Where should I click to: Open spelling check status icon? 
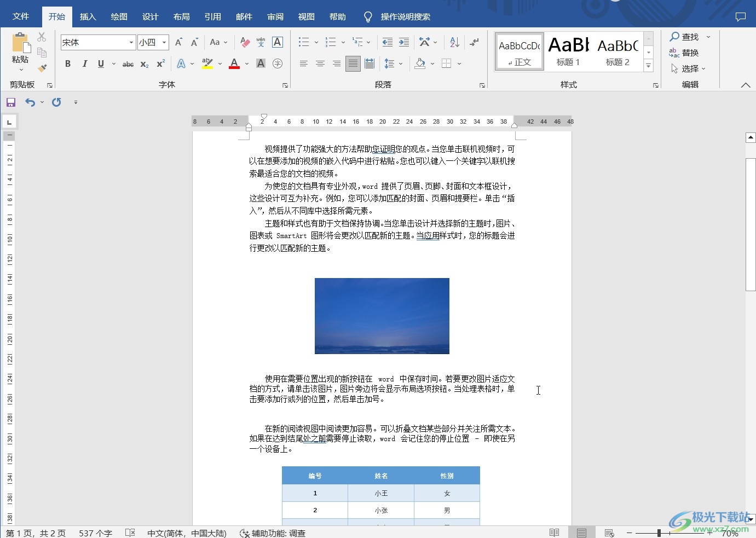(130, 533)
